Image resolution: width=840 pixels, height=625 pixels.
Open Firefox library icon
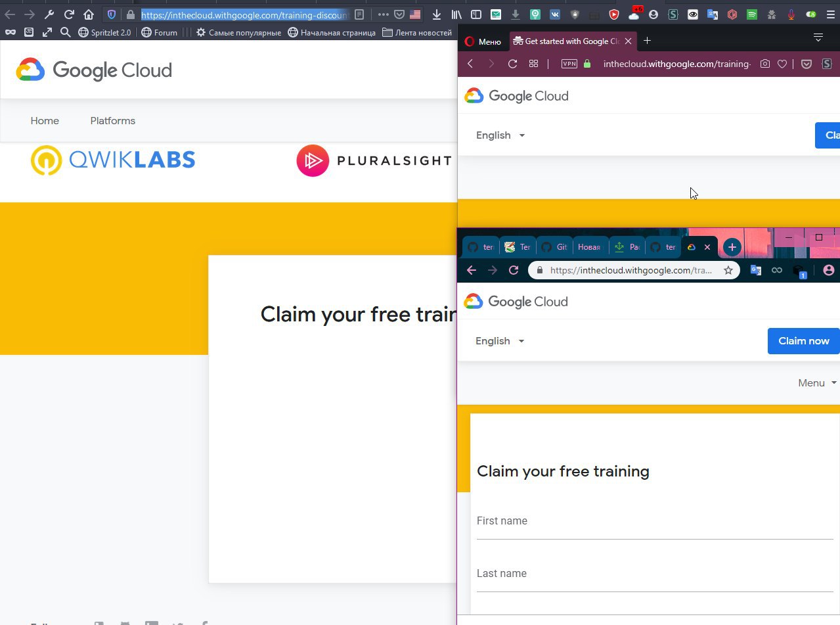tap(456, 14)
